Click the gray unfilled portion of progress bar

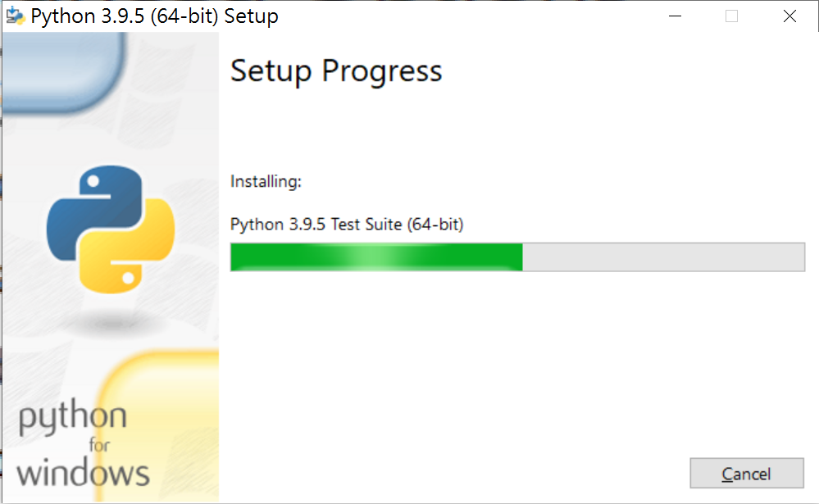pyautogui.click(x=663, y=257)
